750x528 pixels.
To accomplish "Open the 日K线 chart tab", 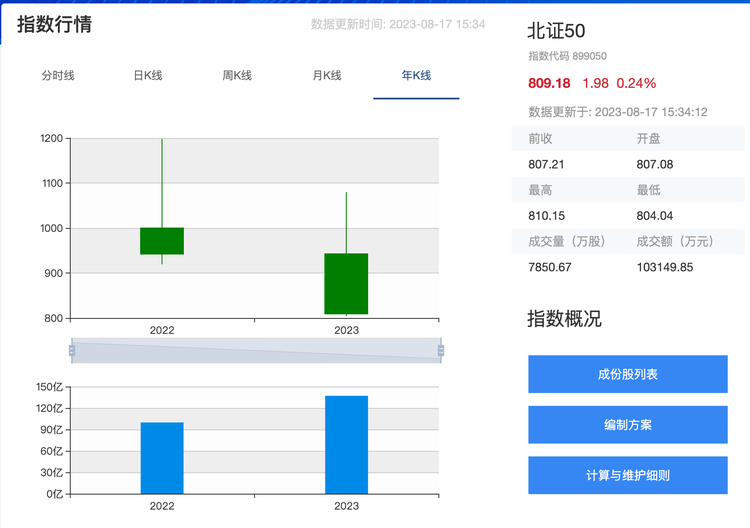I will 148,76.
